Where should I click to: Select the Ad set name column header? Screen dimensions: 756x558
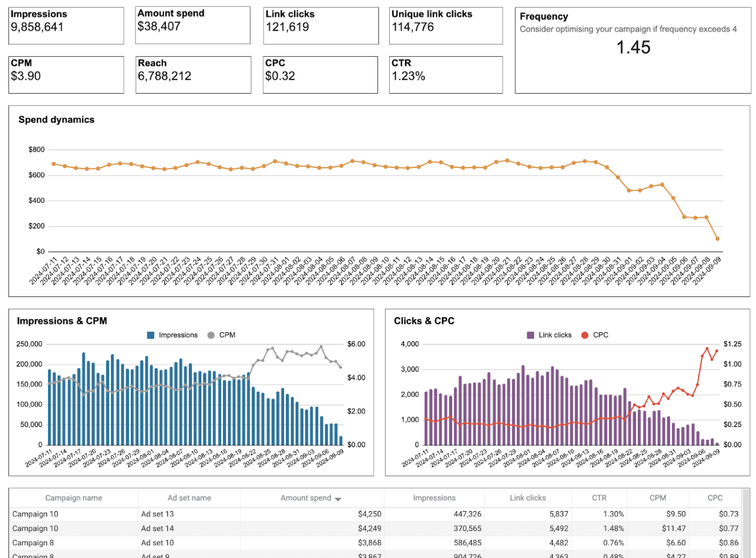click(189, 497)
